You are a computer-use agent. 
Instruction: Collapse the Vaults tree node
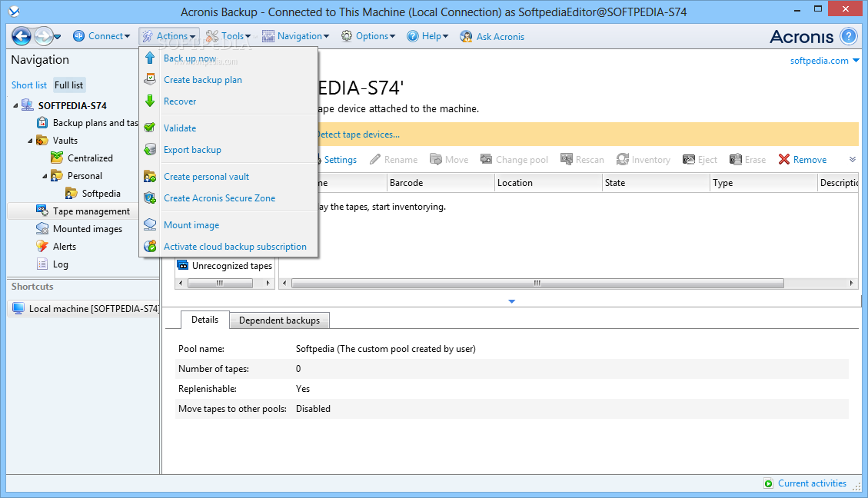pyautogui.click(x=31, y=141)
